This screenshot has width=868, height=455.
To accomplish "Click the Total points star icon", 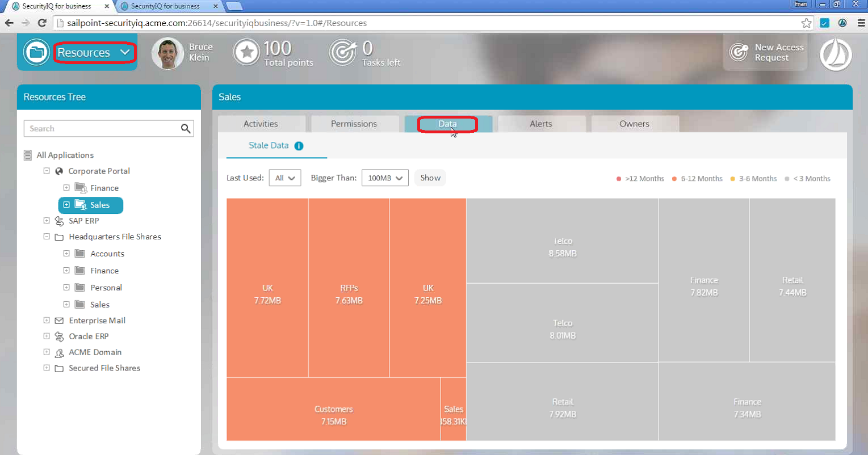I will click(x=247, y=53).
